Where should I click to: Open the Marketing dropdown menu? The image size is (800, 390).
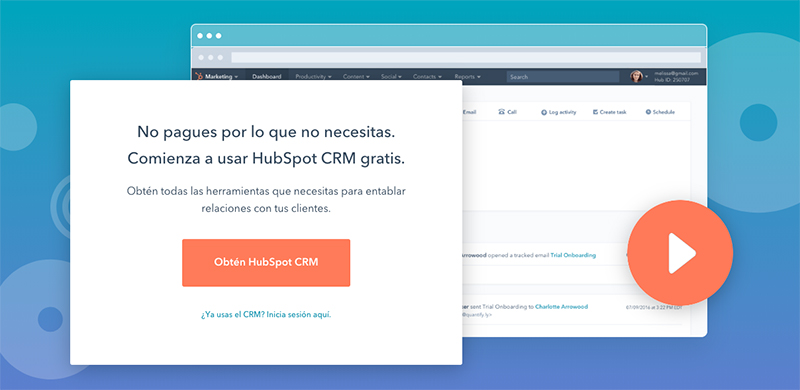coord(221,77)
